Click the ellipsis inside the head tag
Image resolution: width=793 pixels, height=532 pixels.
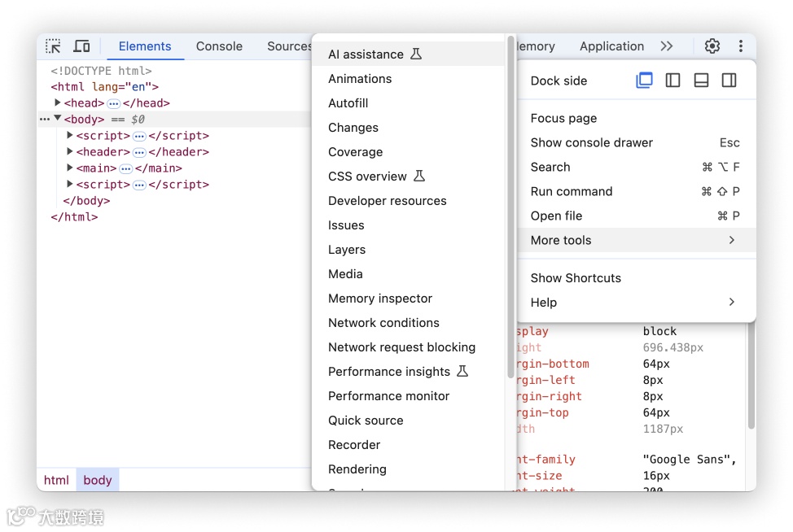click(113, 103)
